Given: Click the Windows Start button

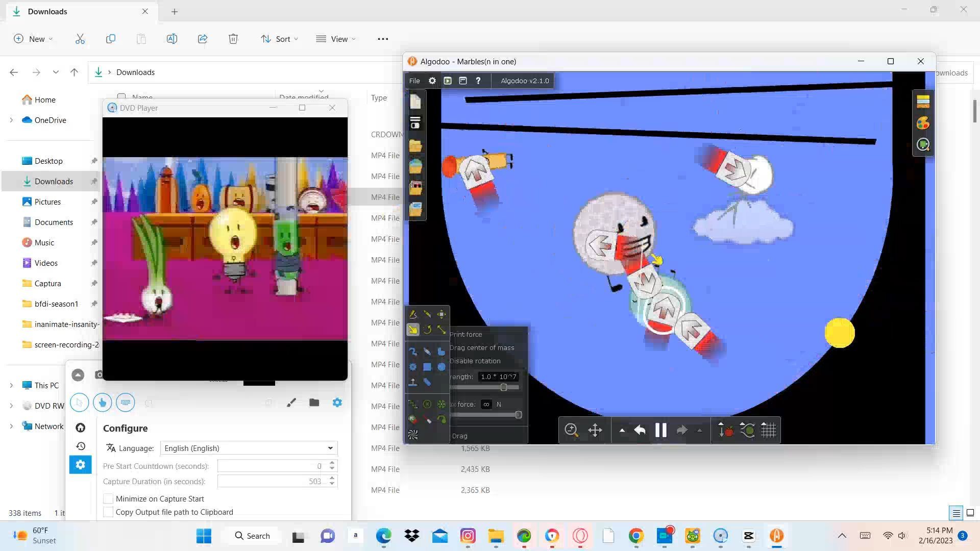Looking at the screenshot, I should [x=204, y=536].
